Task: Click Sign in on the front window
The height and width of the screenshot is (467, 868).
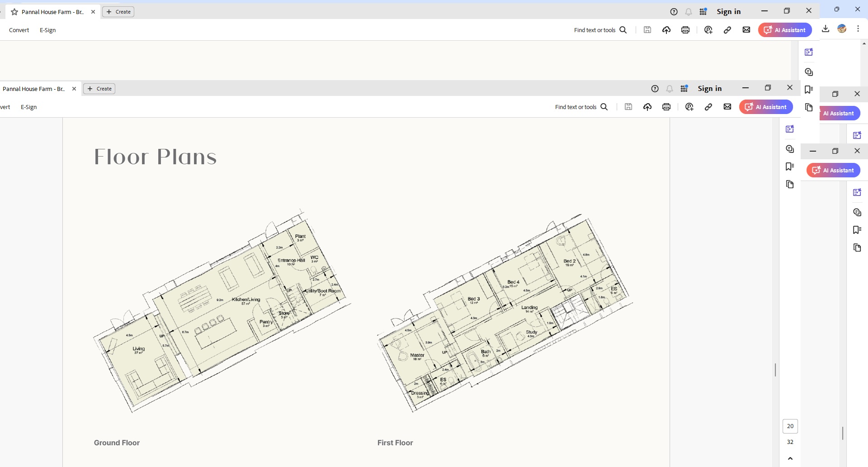Action: 710,89
